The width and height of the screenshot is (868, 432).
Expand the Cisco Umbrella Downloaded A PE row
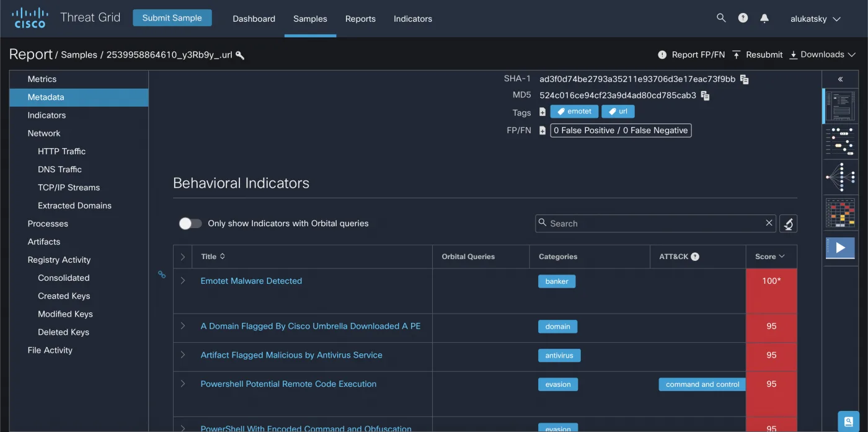pyautogui.click(x=183, y=326)
